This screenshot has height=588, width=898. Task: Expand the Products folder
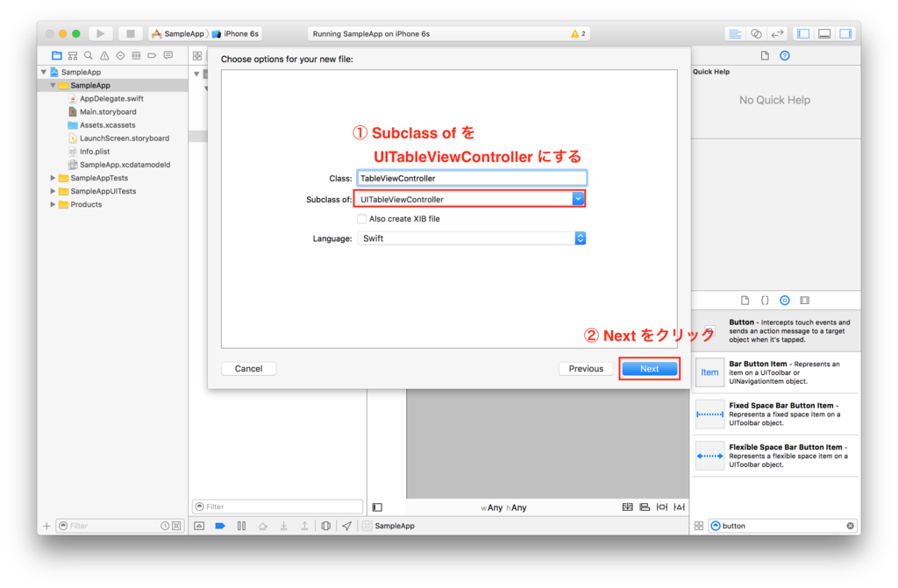pos(53,204)
